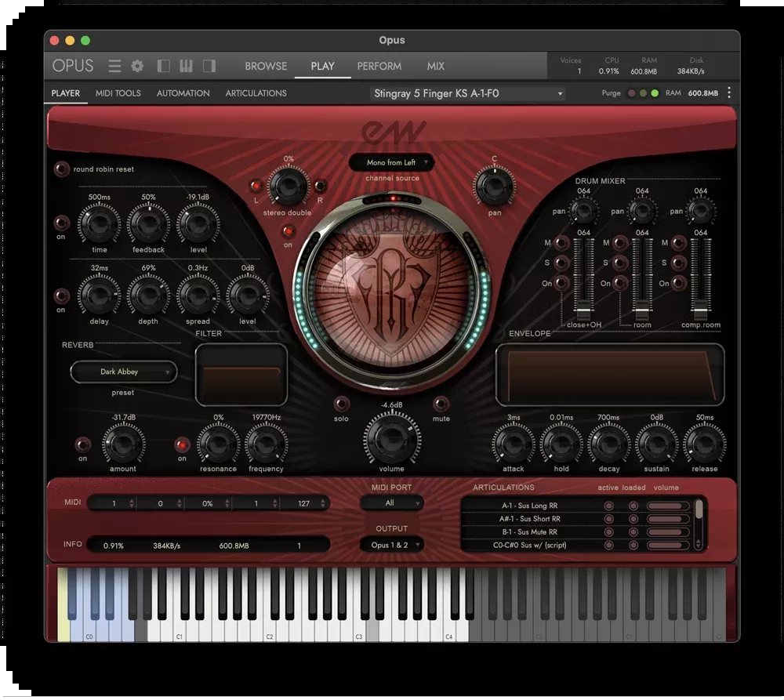Toggle loaded for B-1 Sus Mute RR
Image resolution: width=784 pixels, height=700 pixels.
pos(633,532)
